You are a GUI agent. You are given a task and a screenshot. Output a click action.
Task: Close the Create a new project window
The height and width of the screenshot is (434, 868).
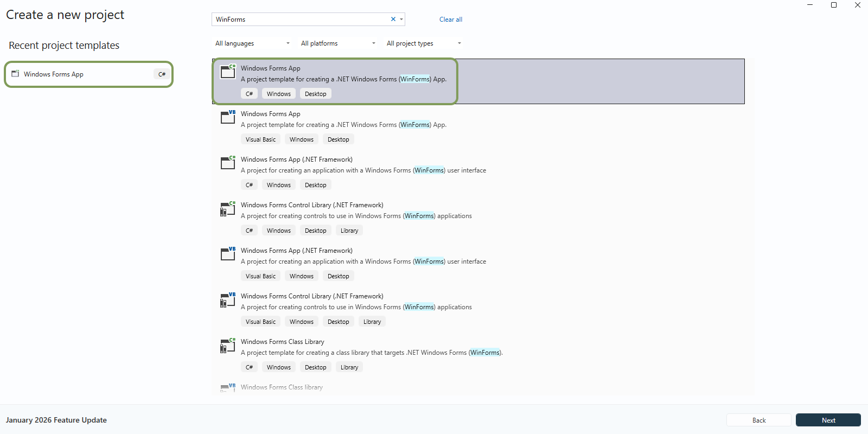858,5
